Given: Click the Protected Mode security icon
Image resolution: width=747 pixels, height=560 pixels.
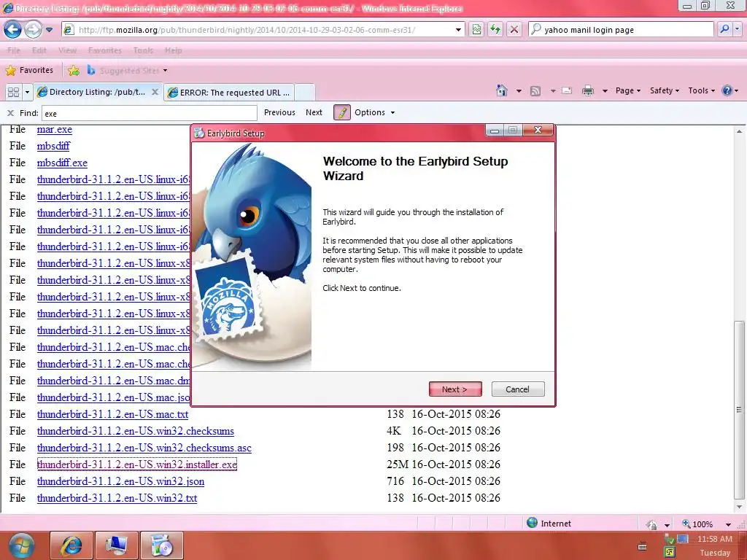Looking at the screenshot, I should pyautogui.click(x=651, y=525).
